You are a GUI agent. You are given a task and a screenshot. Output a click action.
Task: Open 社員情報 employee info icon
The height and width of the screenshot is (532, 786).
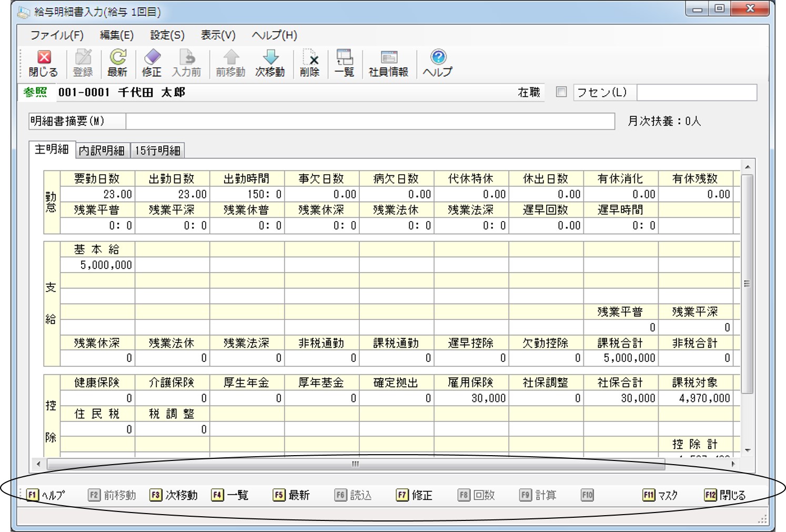tap(388, 64)
